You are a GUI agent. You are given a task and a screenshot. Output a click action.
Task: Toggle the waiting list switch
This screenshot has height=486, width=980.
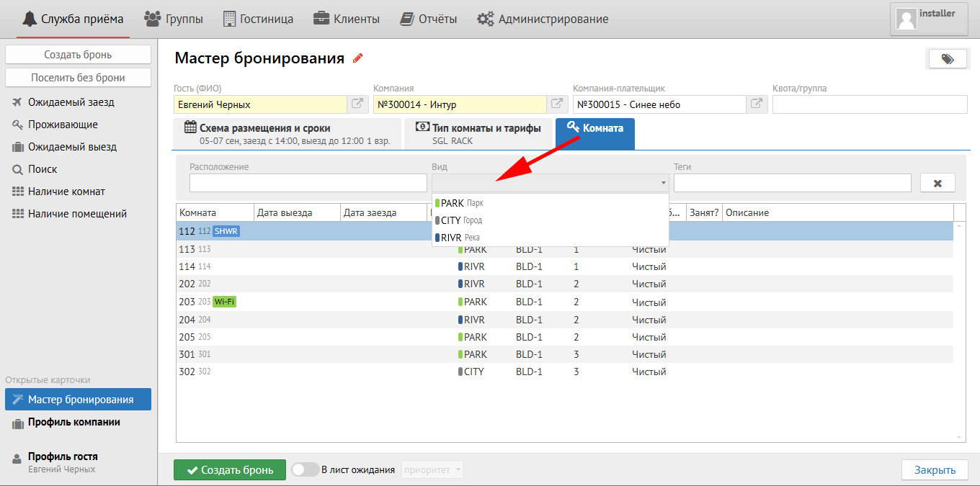coord(305,469)
